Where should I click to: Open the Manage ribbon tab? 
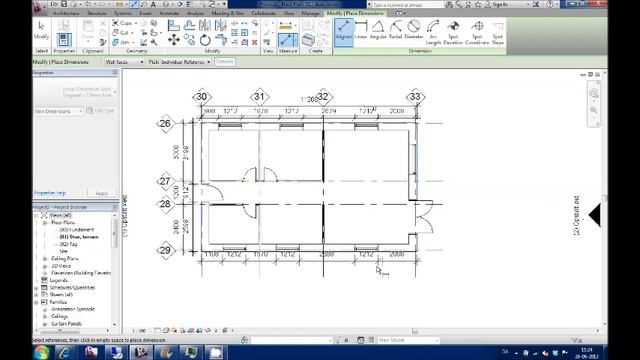coord(310,13)
